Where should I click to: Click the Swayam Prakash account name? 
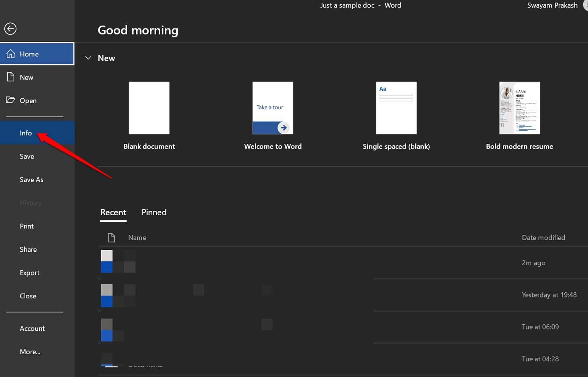552,5
